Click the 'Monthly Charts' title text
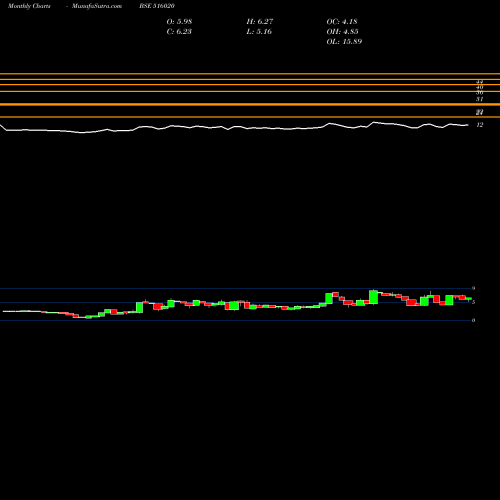The width and height of the screenshot is (500, 500). tap(29, 6)
